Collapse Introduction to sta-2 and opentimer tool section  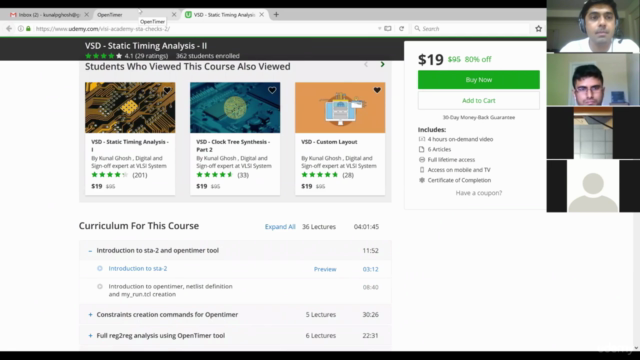[90, 251]
